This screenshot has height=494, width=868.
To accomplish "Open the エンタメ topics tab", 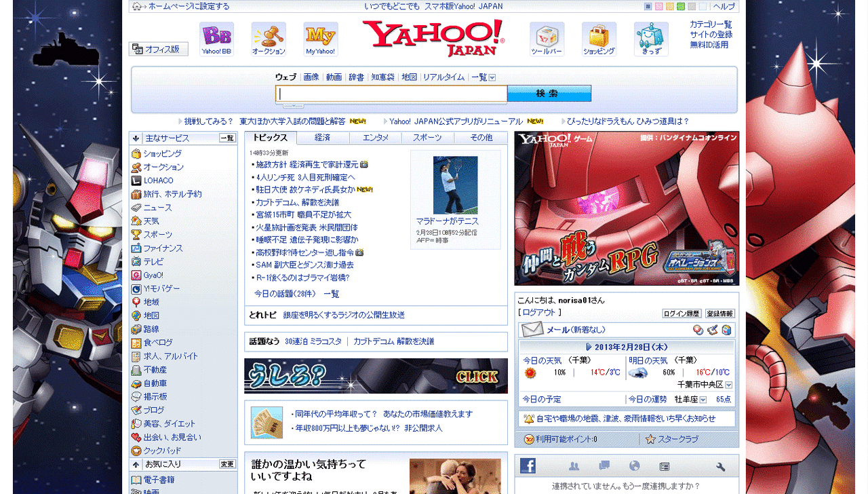I will pyautogui.click(x=376, y=137).
